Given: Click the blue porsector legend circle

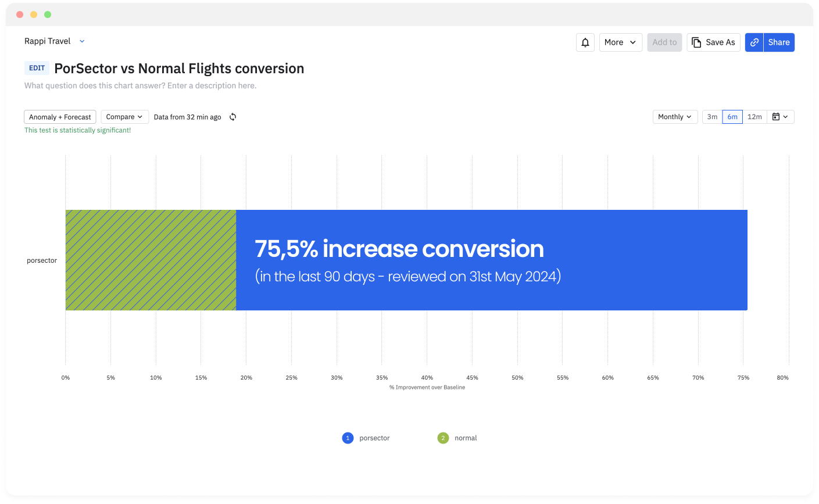Looking at the screenshot, I should pyautogui.click(x=348, y=438).
